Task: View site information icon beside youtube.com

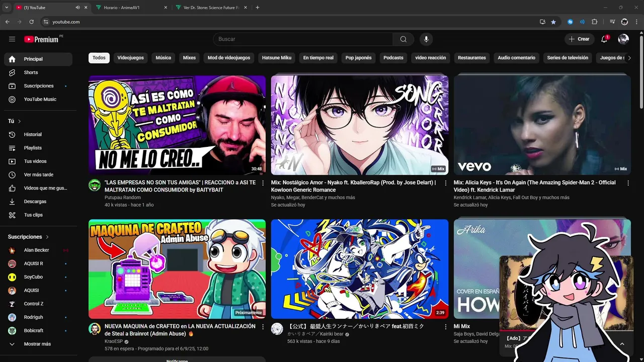Action: tap(46, 22)
